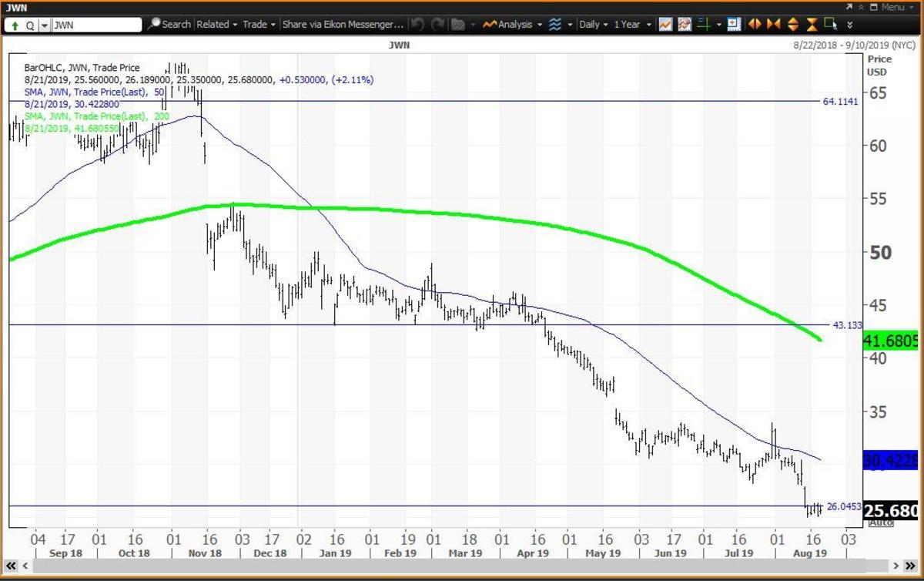
Task: Expand chart vertically with up-down arrows icon
Action: pos(793,25)
